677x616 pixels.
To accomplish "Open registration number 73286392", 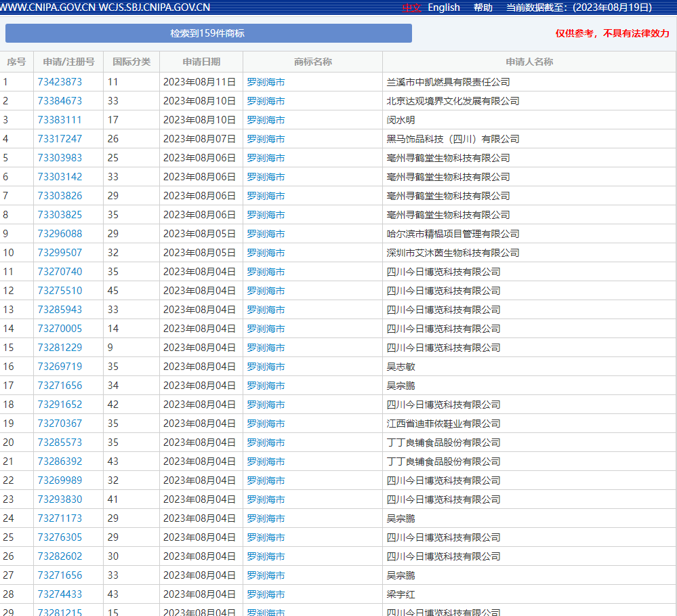I will pos(60,462).
